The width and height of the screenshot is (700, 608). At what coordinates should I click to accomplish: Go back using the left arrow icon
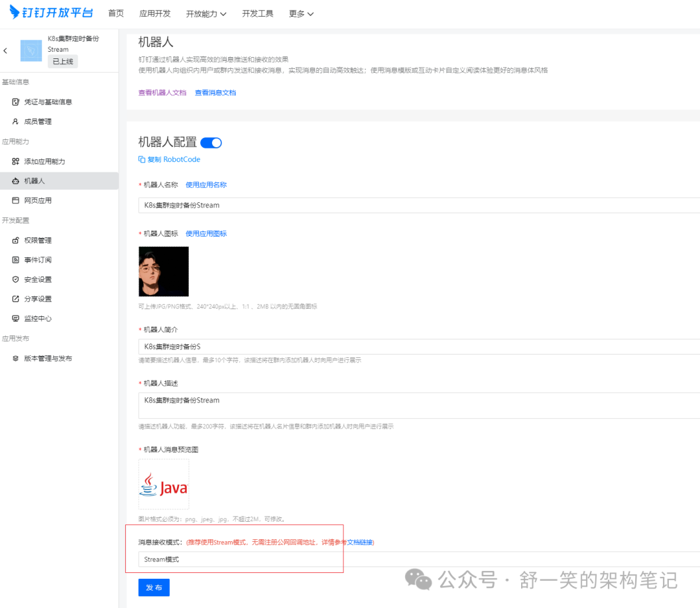click(5, 51)
